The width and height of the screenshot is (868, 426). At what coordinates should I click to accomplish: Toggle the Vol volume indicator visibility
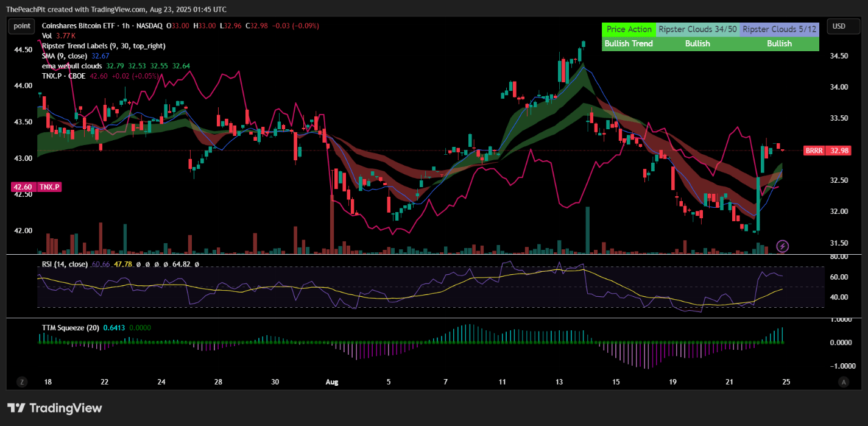click(47, 35)
